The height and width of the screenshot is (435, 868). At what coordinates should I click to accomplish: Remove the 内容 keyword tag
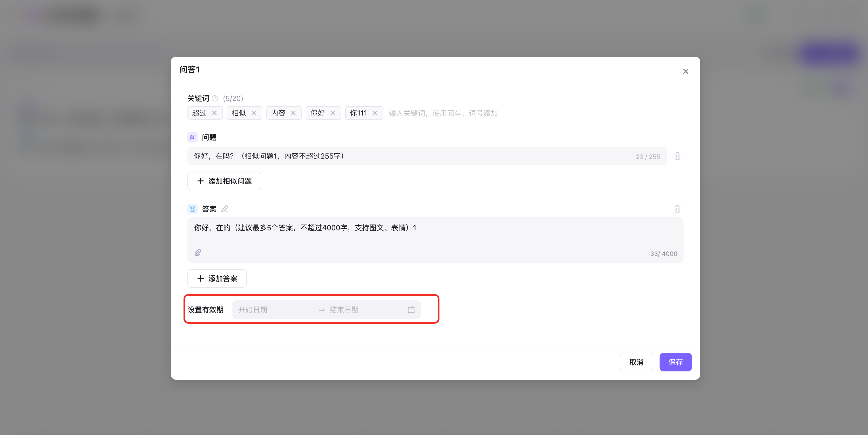(293, 113)
